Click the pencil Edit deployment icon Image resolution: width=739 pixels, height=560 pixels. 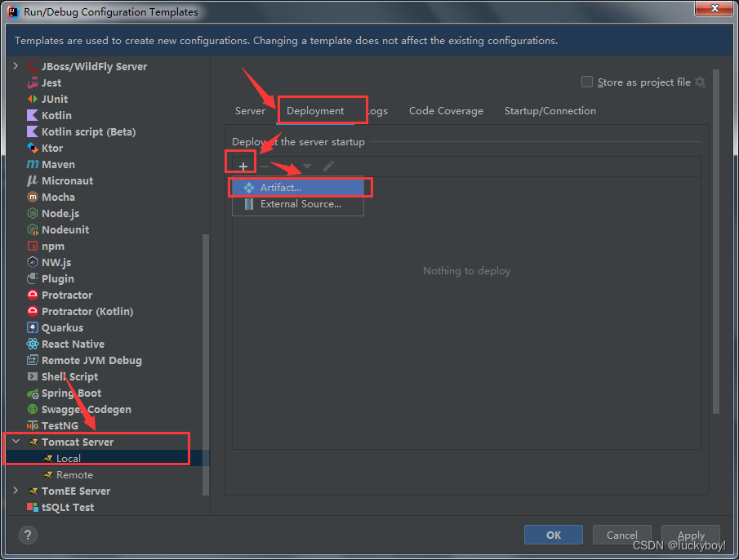coord(328,167)
